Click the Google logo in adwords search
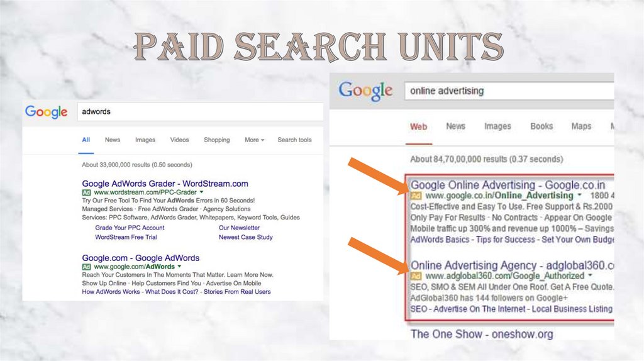 [x=46, y=112]
